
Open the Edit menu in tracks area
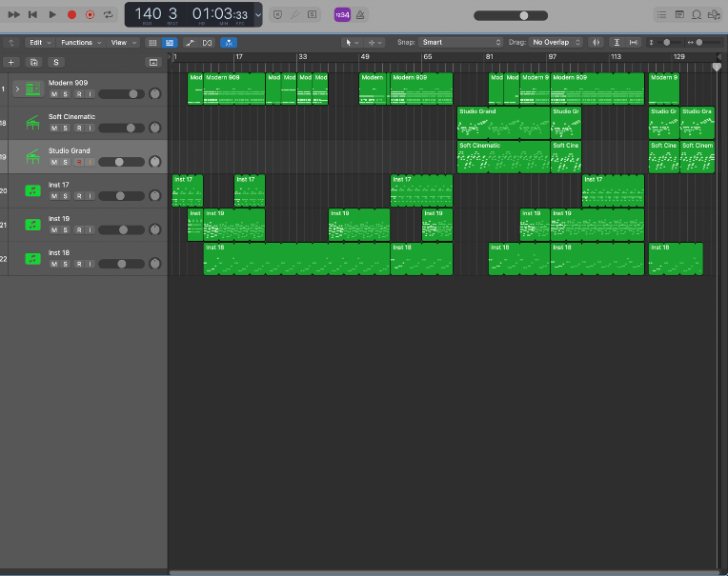click(40, 43)
